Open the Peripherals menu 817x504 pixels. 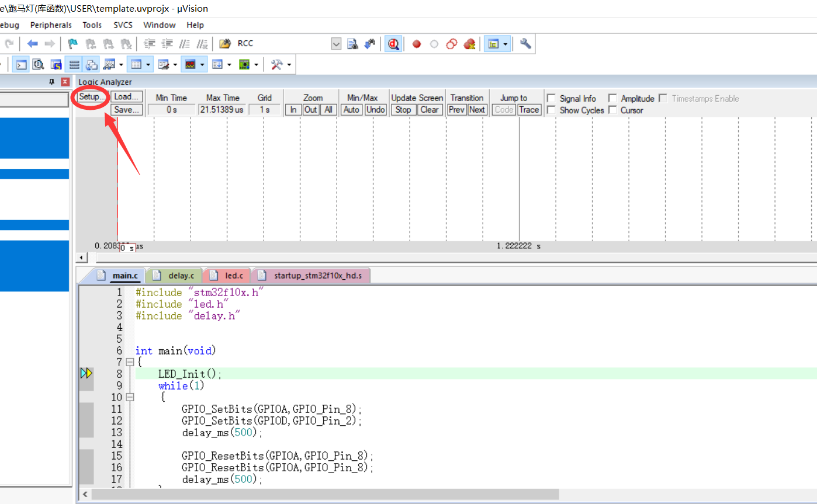51,25
